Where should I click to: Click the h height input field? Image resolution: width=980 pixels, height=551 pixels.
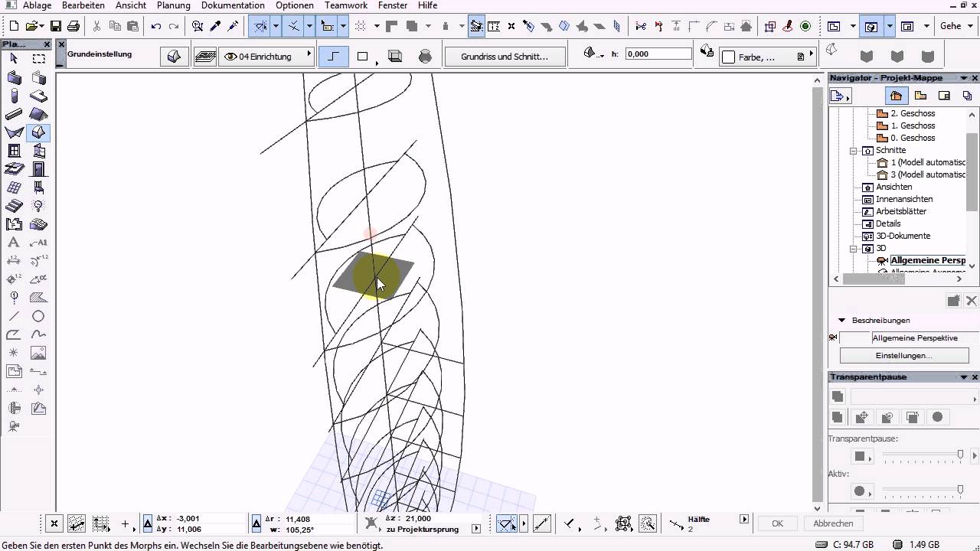pos(658,54)
